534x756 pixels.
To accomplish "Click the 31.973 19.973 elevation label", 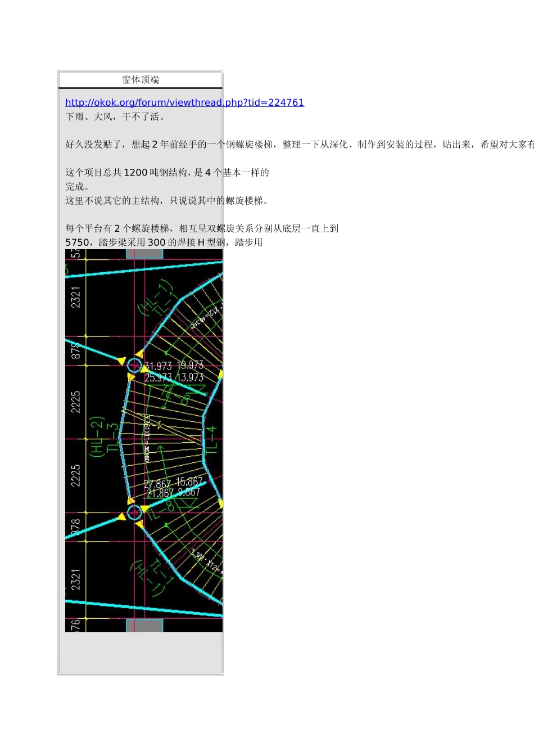I will pos(174,366).
